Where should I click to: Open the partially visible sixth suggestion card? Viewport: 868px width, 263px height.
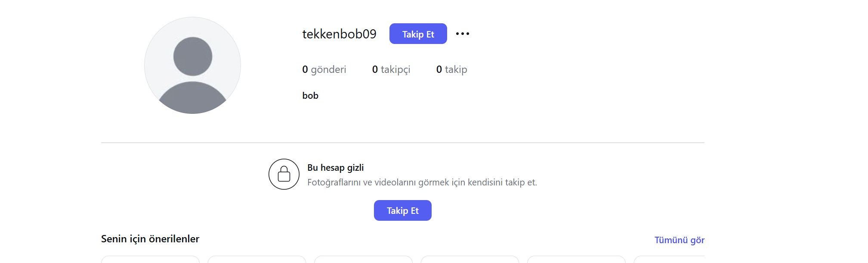[x=669, y=259]
